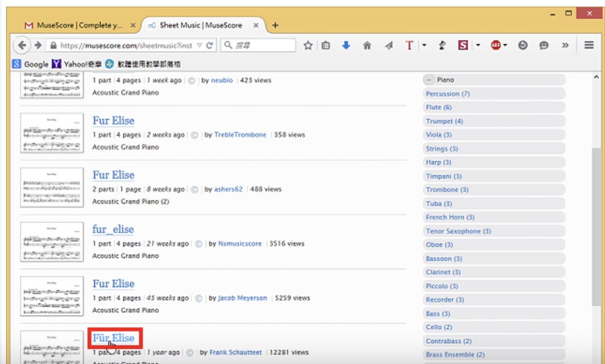Viewport: 605px width, 364px height.
Task: Click the smiley chat bubble icon
Action: [x=544, y=45]
